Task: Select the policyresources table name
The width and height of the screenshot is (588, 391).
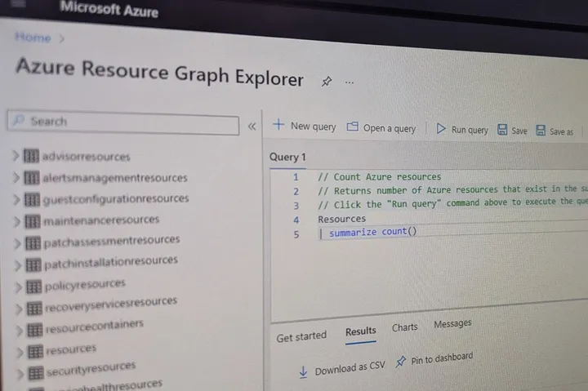Action: (85, 285)
